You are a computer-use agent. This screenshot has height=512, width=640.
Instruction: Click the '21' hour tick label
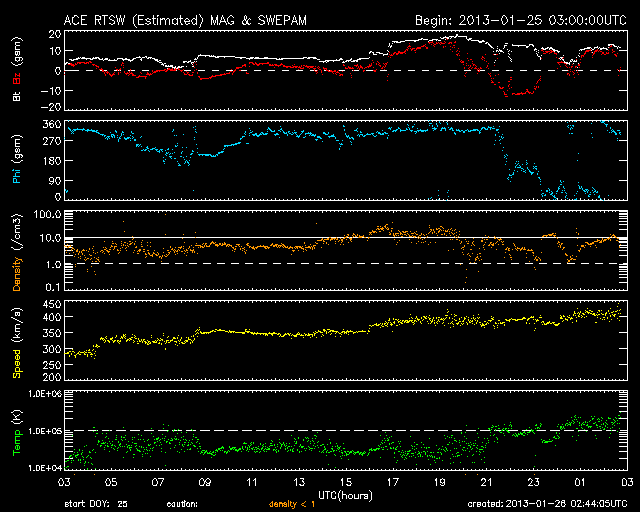(486, 483)
